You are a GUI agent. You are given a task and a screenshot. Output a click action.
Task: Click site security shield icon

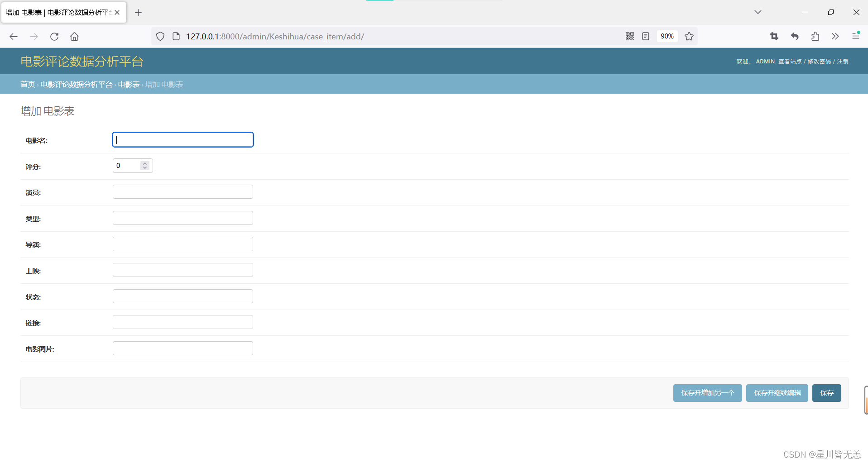point(160,37)
